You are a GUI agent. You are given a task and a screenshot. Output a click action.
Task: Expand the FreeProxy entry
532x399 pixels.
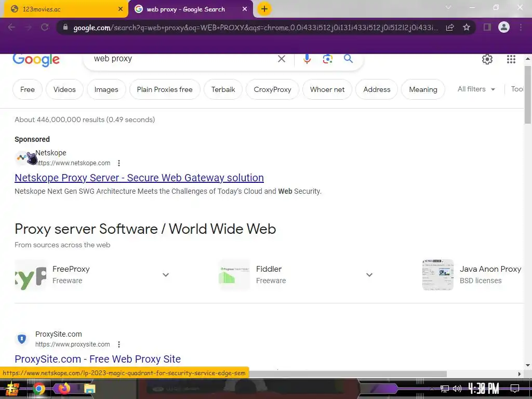(x=166, y=275)
